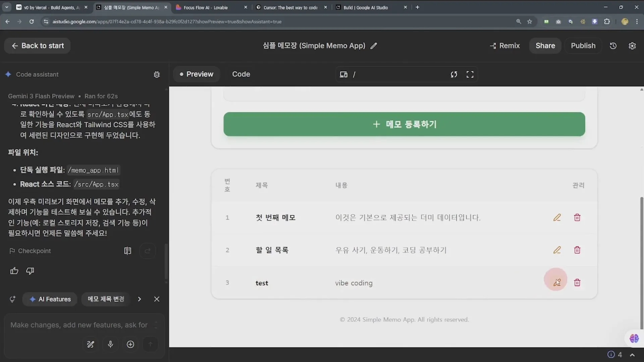Publish the app
This screenshot has width=644, height=362.
pos(583,46)
